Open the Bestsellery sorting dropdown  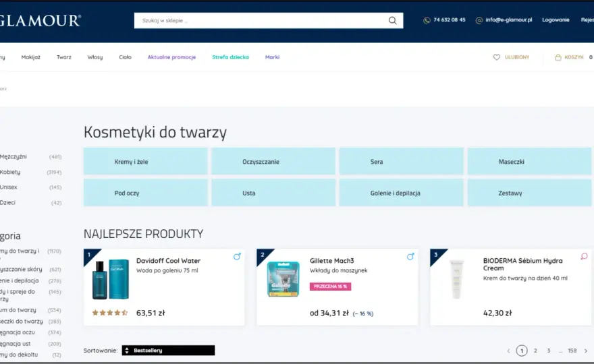(x=168, y=351)
